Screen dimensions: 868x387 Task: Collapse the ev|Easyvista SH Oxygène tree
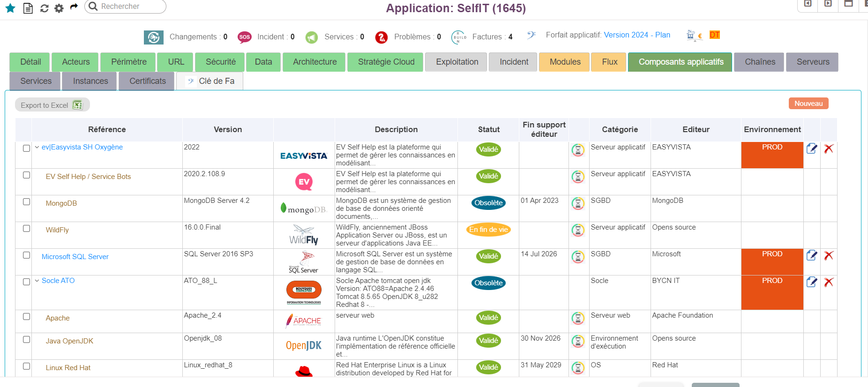click(37, 147)
